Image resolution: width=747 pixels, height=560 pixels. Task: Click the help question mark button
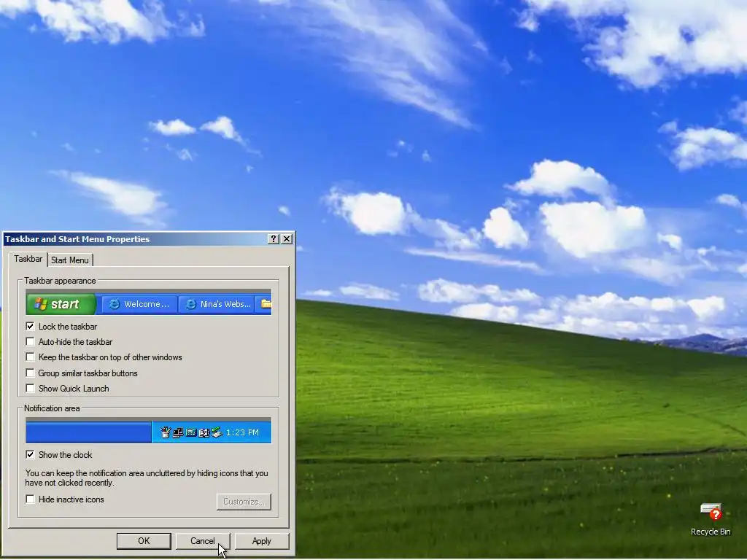274,239
